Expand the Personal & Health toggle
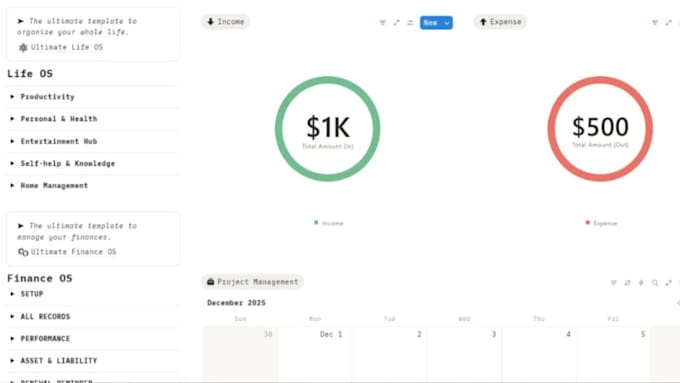 pyautogui.click(x=12, y=119)
